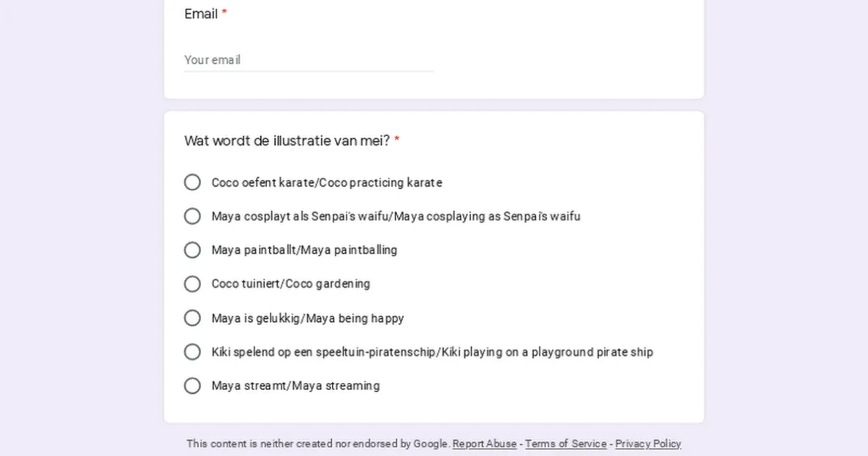The width and height of the screenshot is (868, 456).
Task: Click the 'Maya is gelukkig' option text
Action: 307,318
